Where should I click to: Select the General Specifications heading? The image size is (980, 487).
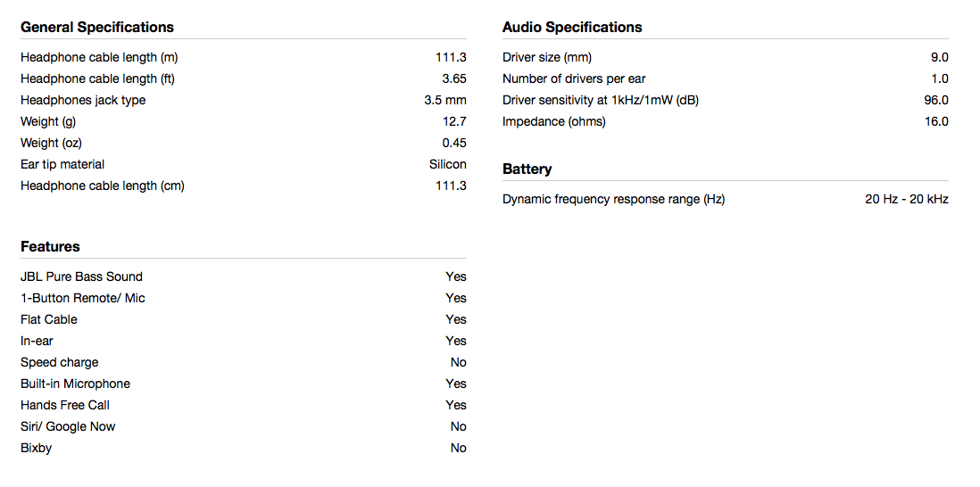[97, 28]
